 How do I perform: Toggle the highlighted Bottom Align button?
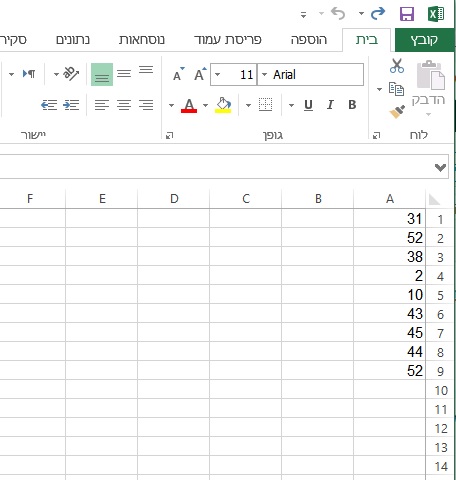click(102, 74)
